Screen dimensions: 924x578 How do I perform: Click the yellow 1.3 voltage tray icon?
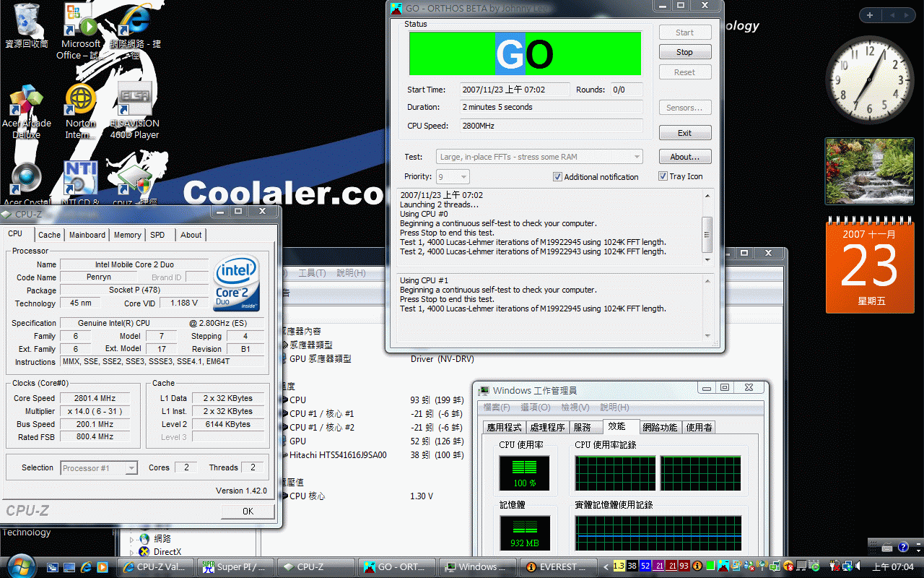coord(619,566)
